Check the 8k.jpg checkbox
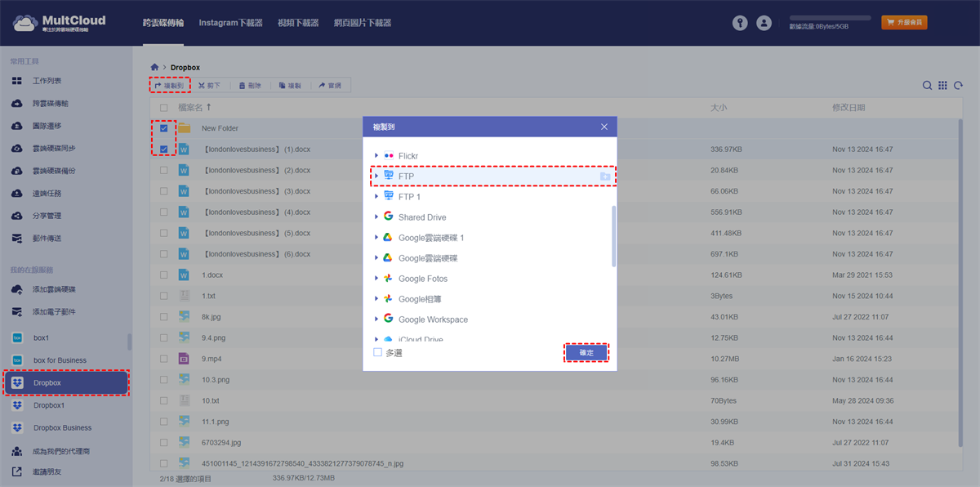This screenshot has width=980, height=487. pyautogui.click(x=164, y=316)
